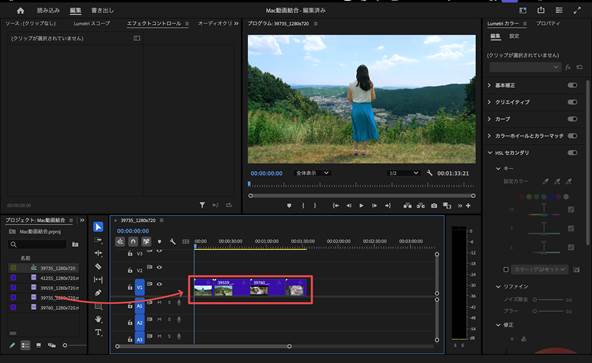This screenshot has height=363, width=592.
Task: Toggle lock on the V1 track
Action: [130, 287]
